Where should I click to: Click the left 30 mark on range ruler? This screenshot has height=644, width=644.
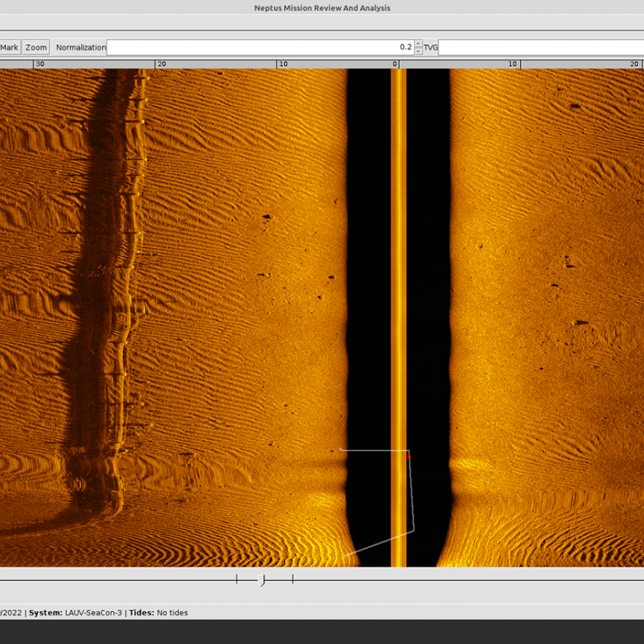[x=40, y=64]
